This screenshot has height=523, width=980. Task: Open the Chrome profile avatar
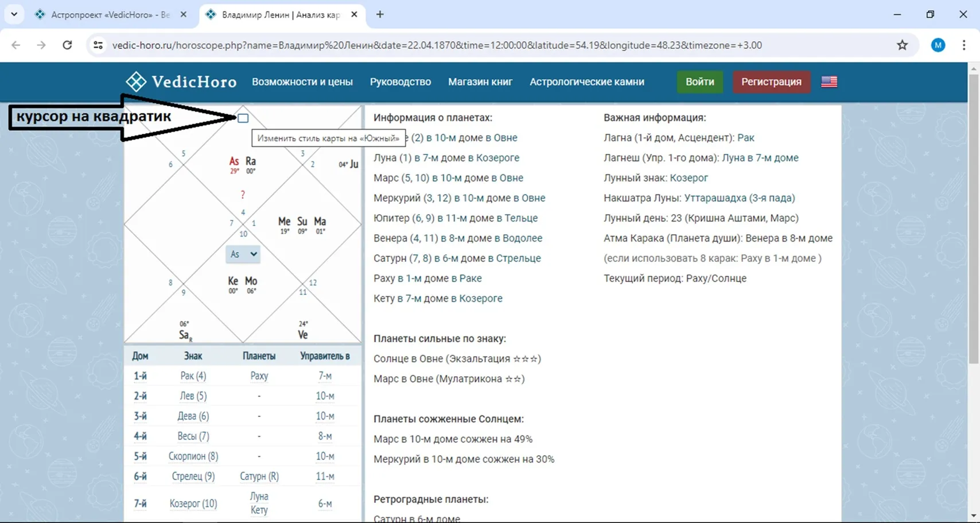pyautogui.click(x=938, y=45)
